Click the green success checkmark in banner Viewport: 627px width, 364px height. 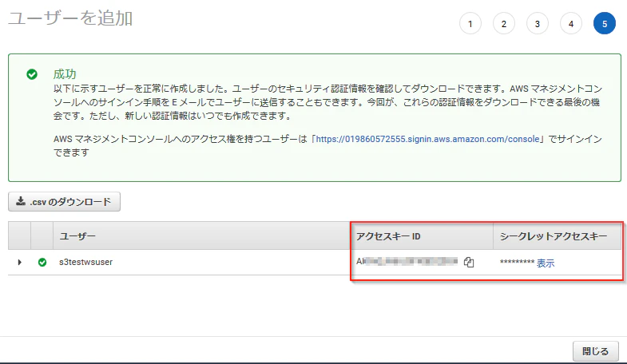tap(32, 74)
